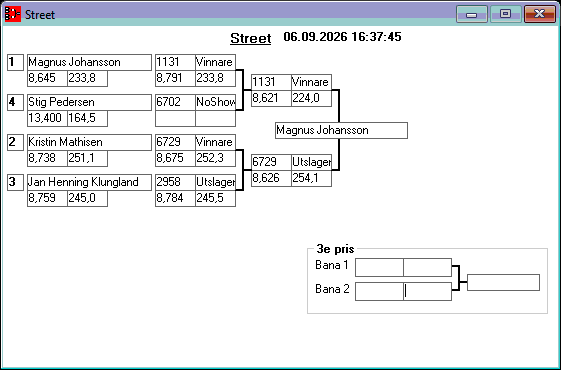Screen dimensions: 561x370
Task: Click the 13,400 time field under Stig Pedersen
Action: (48, 118)
